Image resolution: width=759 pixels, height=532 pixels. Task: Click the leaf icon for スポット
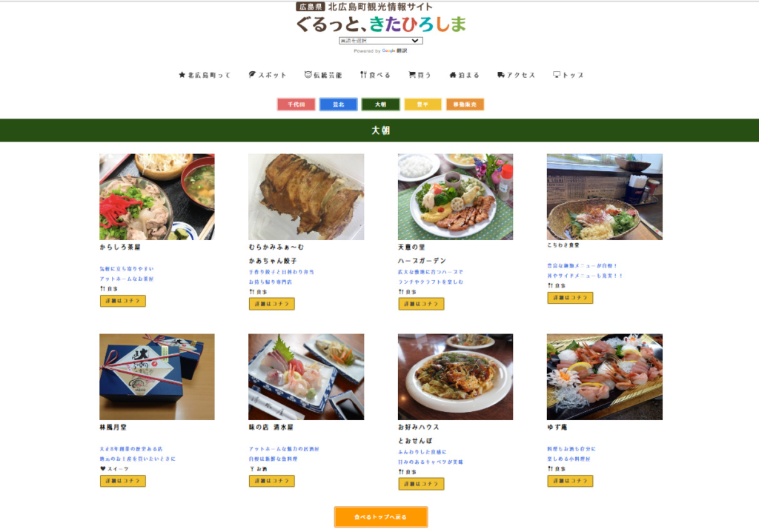252,75
